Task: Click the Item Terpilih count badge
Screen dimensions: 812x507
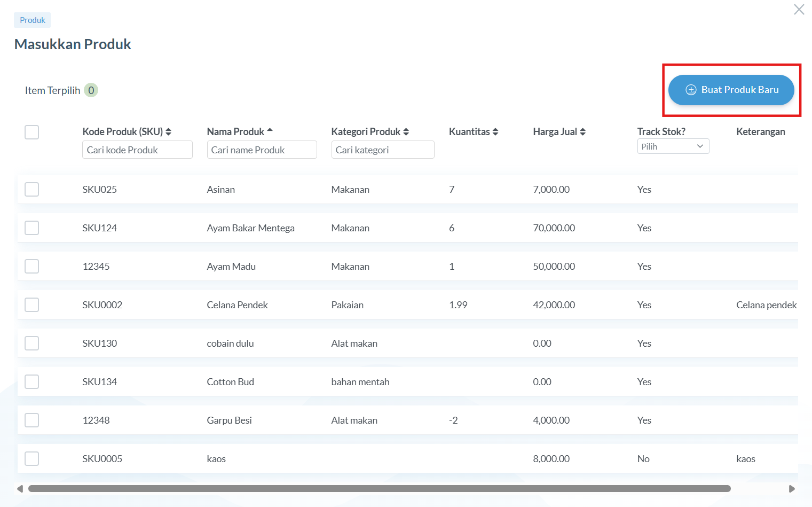Action: coord(91,90)
